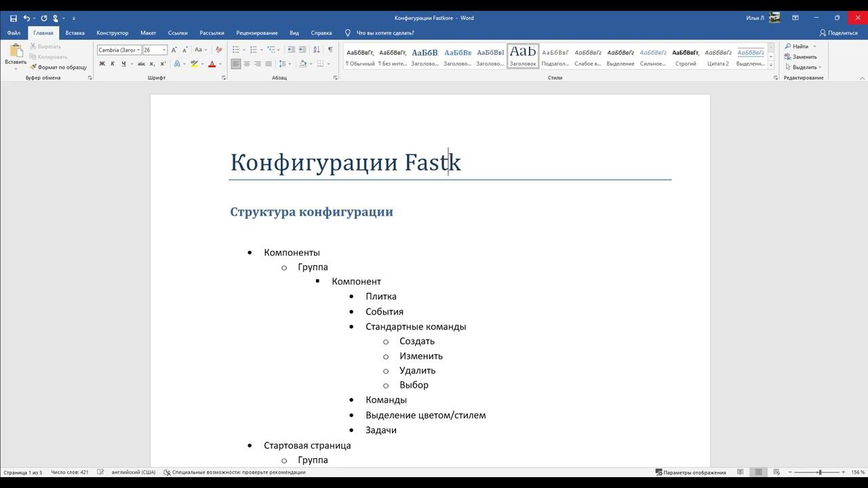Image resolution: width=868 pixels, height=488 pixels.
Task: Open the Файл (File) tab
Action: [x=14, y=33]
